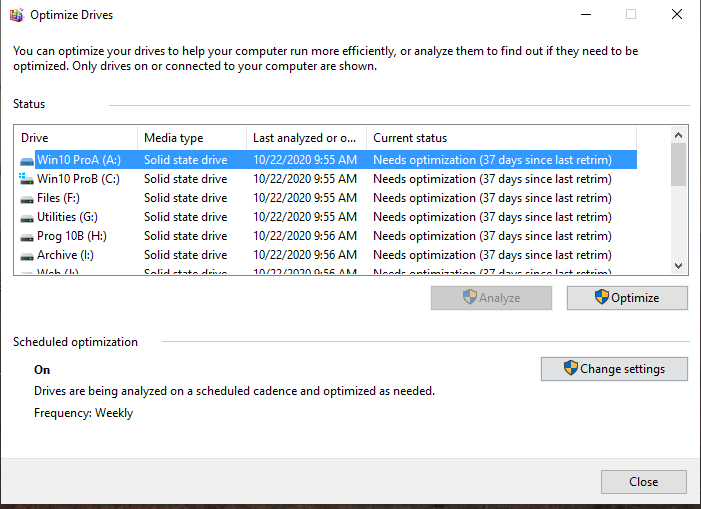Screen dimensions: 701x509
Task: Click the Archive (I:) drive icon
Action: [x=27, y=255]
